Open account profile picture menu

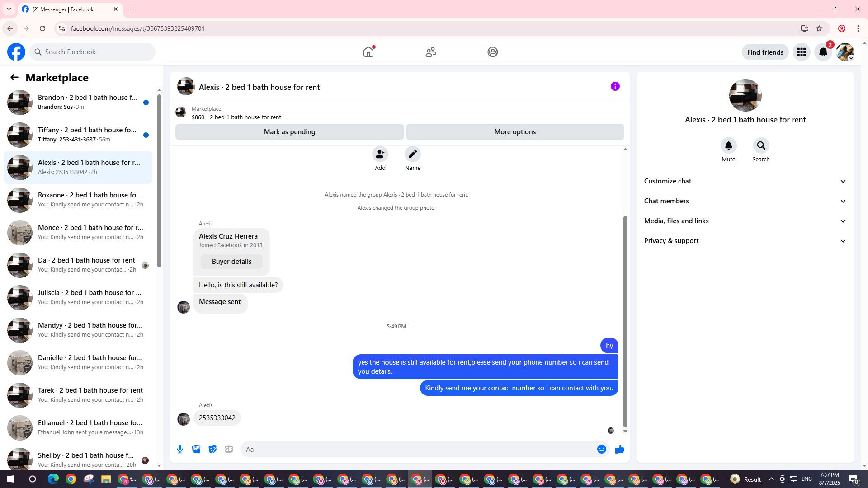[x=845, y=52]
